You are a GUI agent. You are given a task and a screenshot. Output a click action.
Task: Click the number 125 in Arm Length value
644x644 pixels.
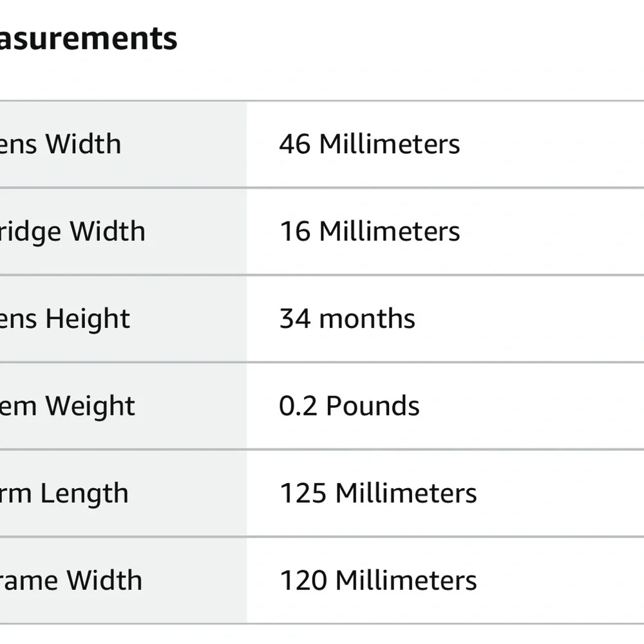pyautogui.click(x=303, y=493)
